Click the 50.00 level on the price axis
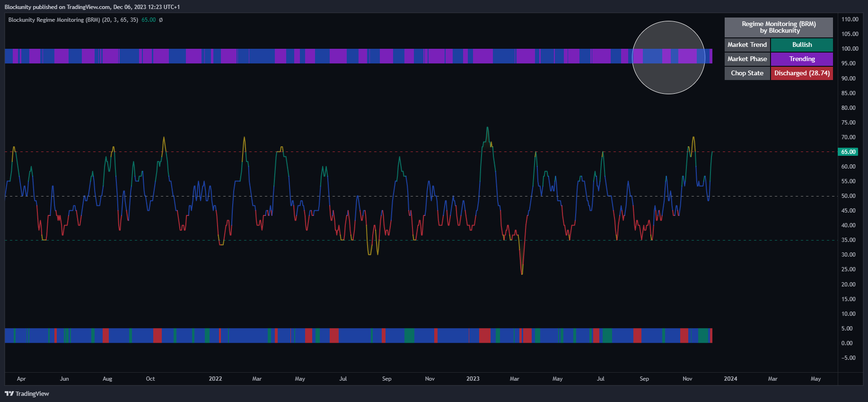 848,196
